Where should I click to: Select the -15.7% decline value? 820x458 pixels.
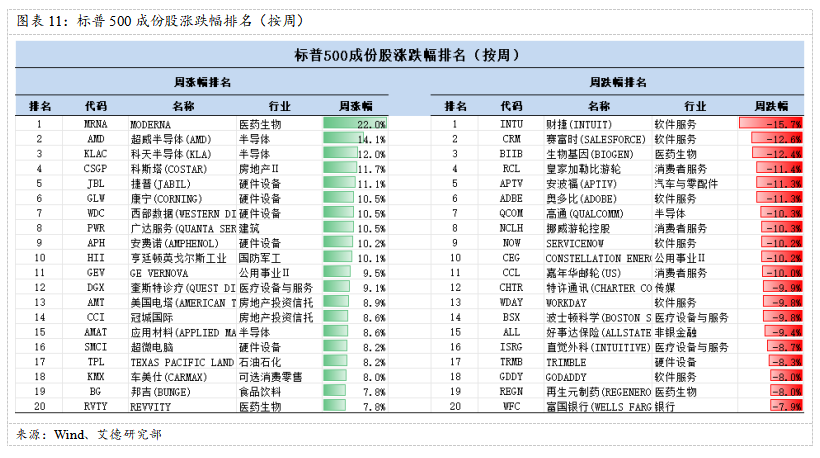784,124
